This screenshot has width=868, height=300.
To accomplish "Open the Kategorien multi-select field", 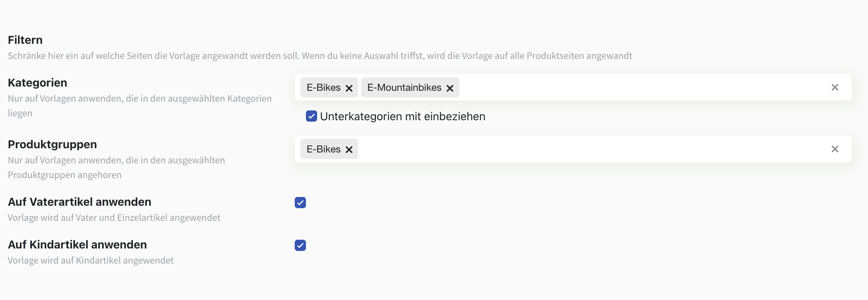I will tap(632, 87).
